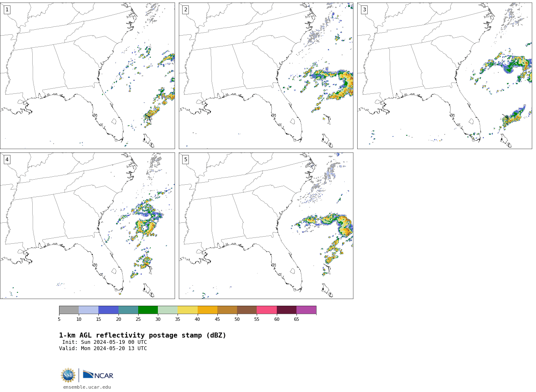Click the panel number label '2'
Image resolution: width=536 pixels, height=392 pixels.
(x=186, y=10)
